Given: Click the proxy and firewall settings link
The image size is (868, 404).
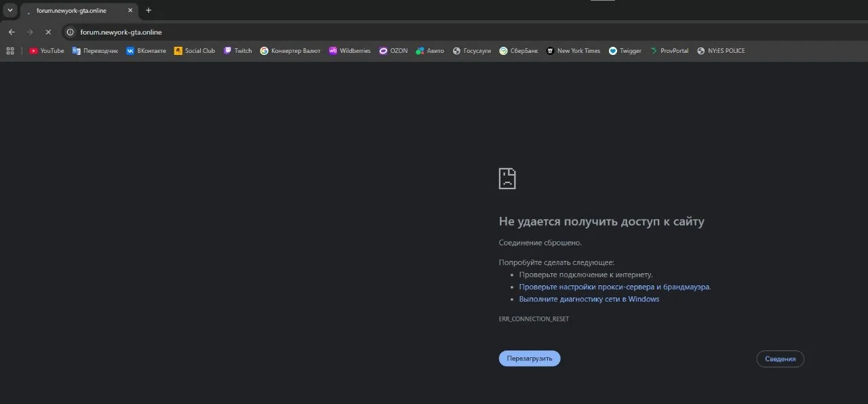Looking at the screenshot, I should pos(615,287).
